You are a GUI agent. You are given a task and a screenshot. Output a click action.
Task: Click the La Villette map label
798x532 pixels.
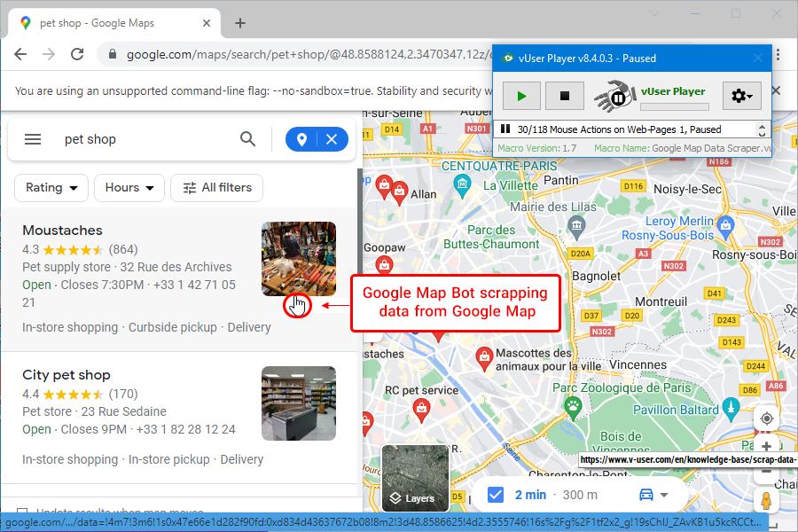point(511,186)
